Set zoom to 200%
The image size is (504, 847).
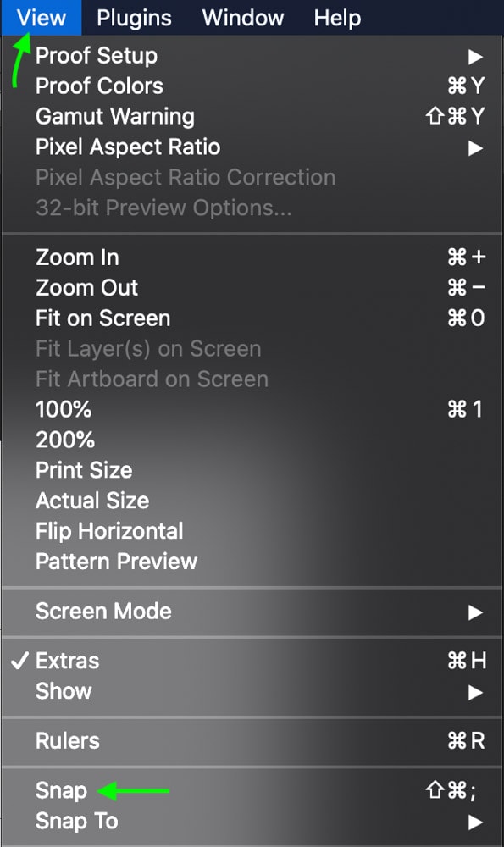pos(252,440)
